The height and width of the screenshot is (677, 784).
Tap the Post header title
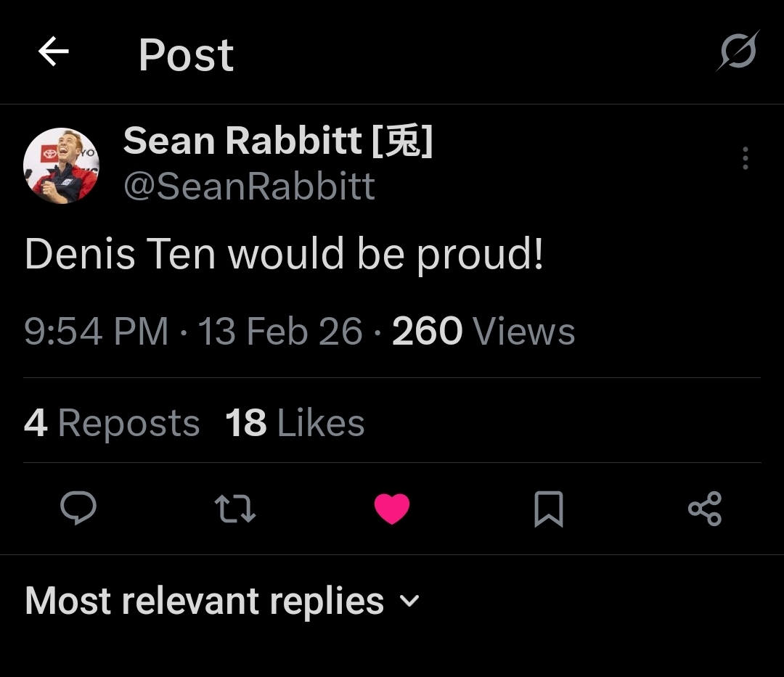coord(186,54)
